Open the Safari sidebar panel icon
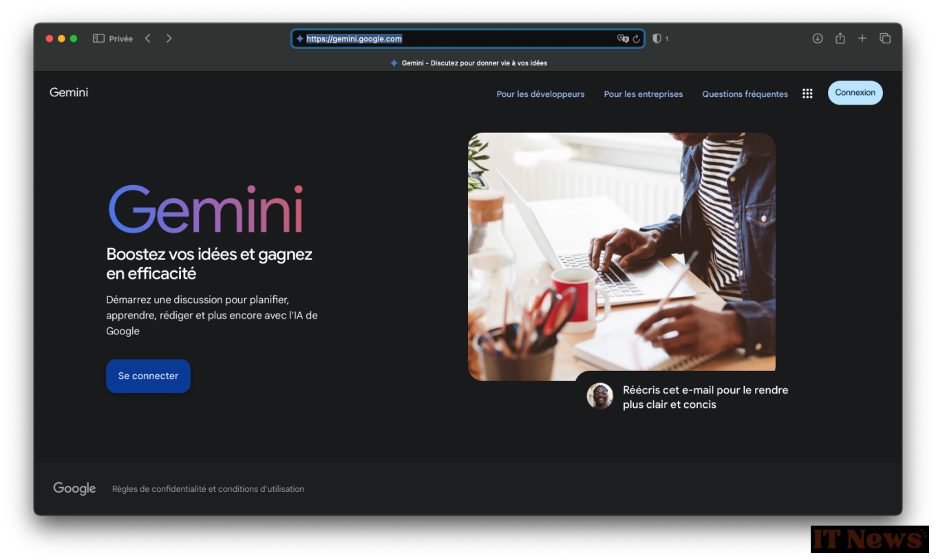This screenshot has width=936, height=560. (x=98, y=39)
